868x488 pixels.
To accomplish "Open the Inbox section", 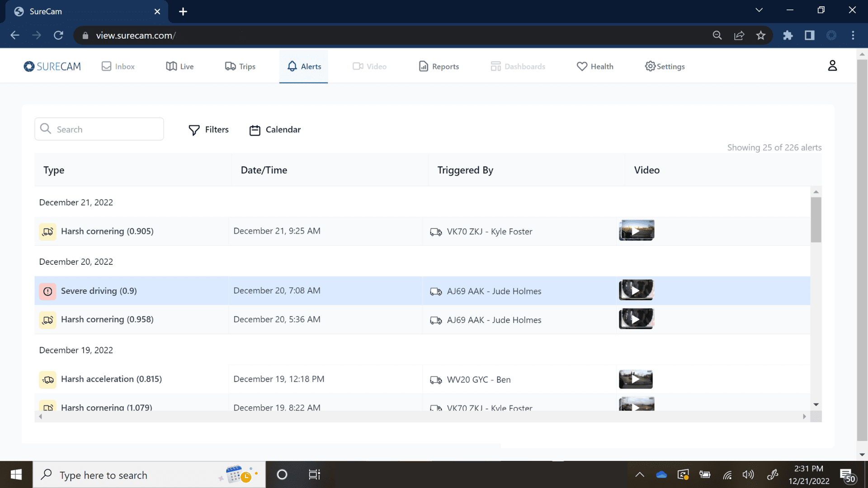I will pos(118,66).
